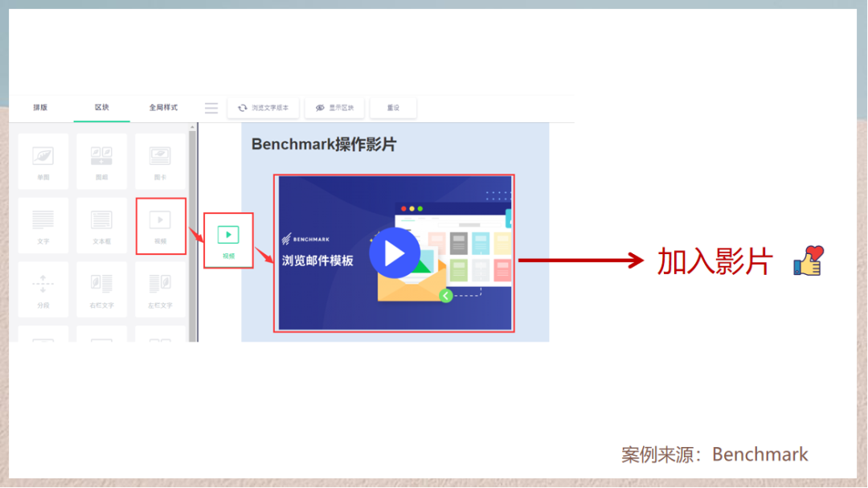Select the 图组 image group block
868x488 pixels.
101,161
